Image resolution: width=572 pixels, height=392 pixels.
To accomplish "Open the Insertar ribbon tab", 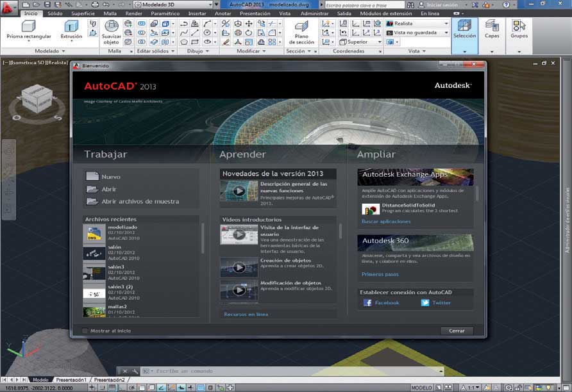I will [197, 13].
